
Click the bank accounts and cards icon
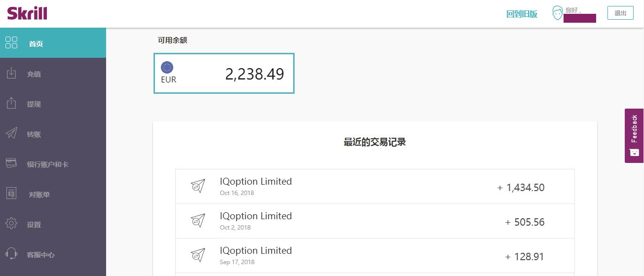pyautogui.click(x=11, y=163)
